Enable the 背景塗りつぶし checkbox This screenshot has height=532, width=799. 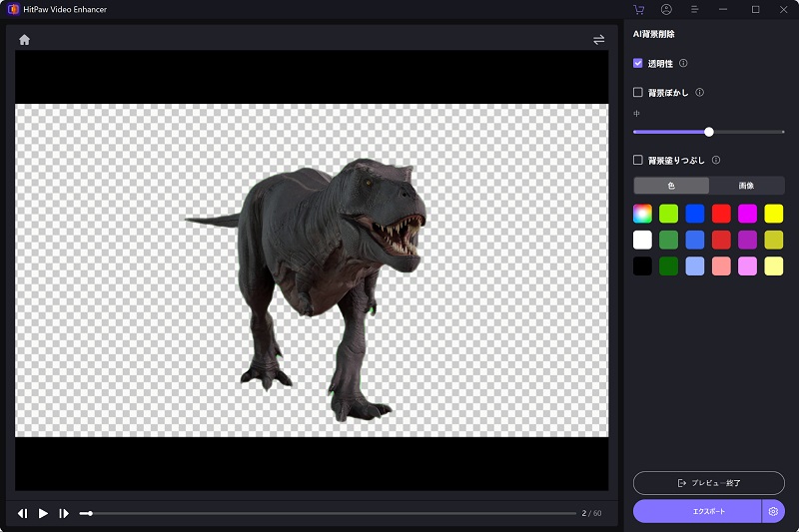(x=637, y=160)
